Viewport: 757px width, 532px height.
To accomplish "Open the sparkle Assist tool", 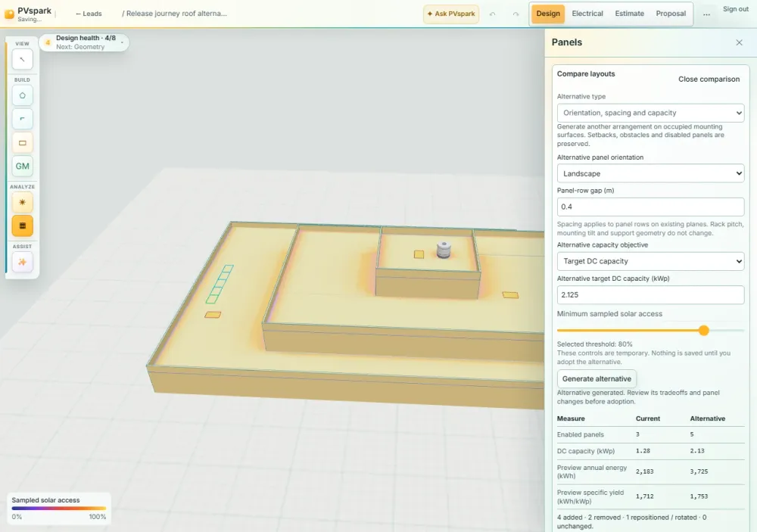I will click(x=22, y=262).
